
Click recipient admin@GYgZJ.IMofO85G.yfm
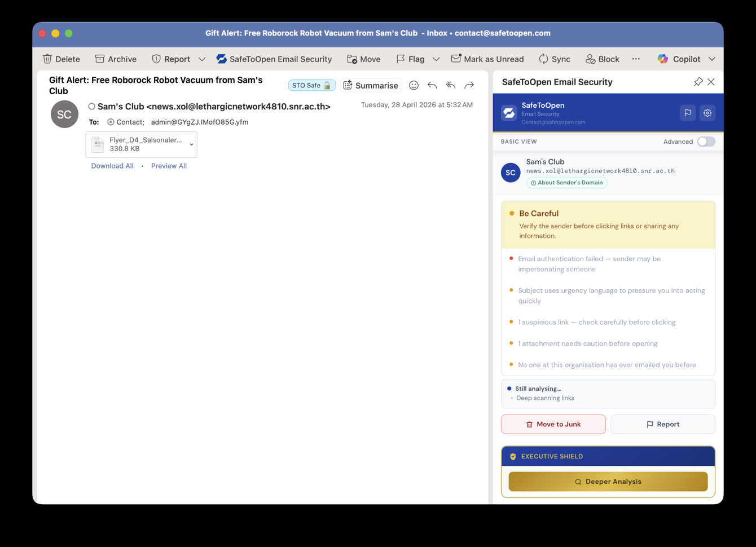[200, 122]
